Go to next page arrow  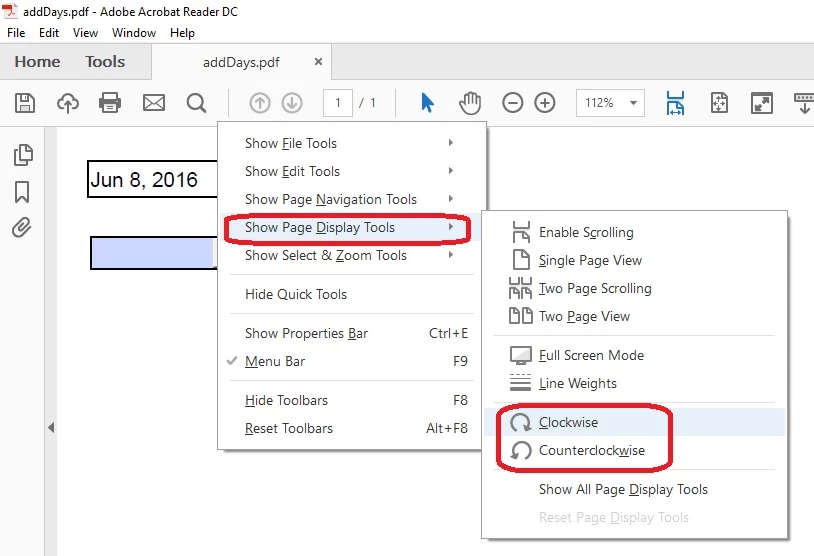292,103
